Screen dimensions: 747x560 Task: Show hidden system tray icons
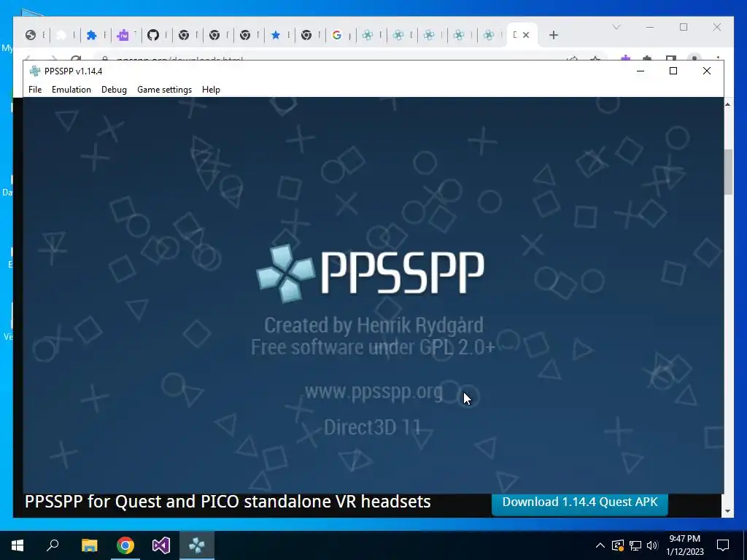(600, 545)
